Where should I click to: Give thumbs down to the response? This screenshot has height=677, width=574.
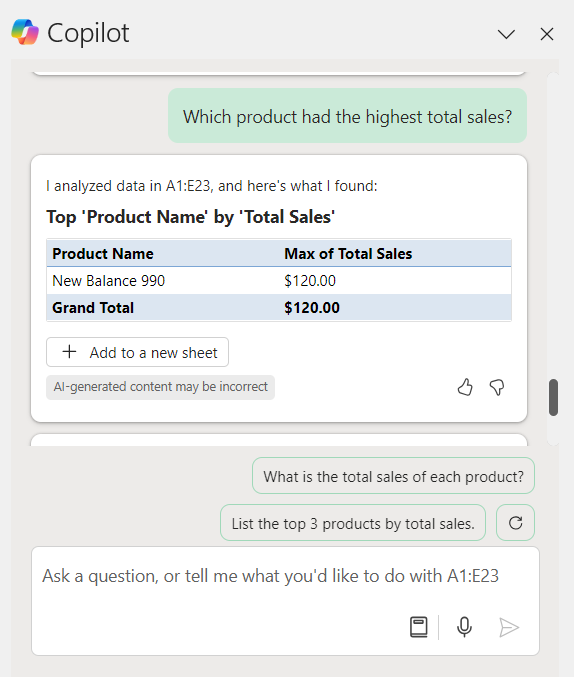click(x=497, y=387)
